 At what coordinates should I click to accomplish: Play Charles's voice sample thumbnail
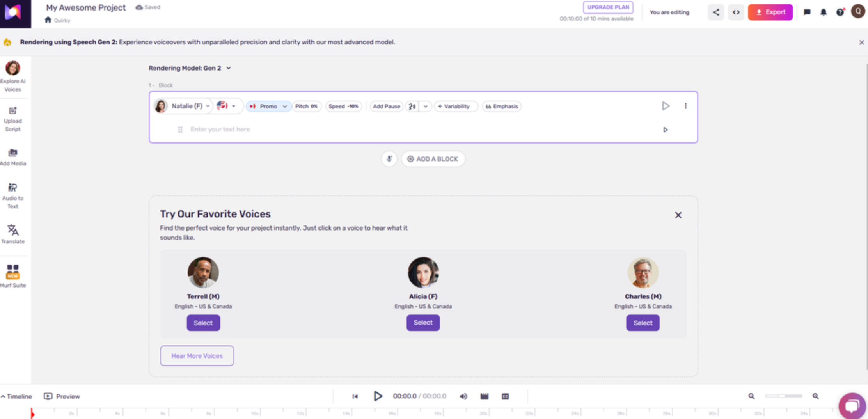643,272
